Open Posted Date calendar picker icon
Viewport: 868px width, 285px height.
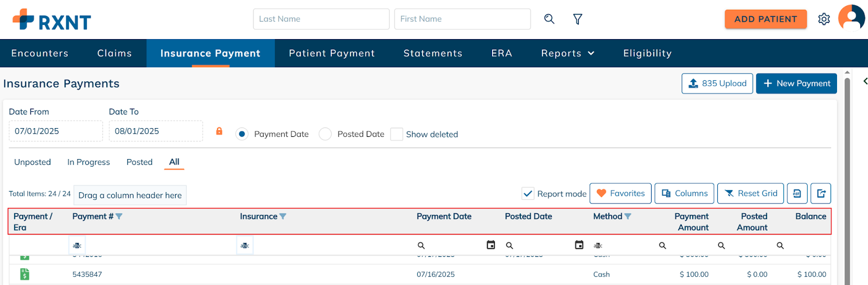coord(579,245)
